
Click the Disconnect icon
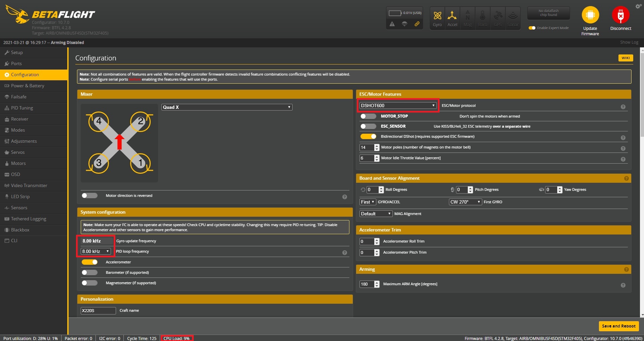click(x=620, y=15)
